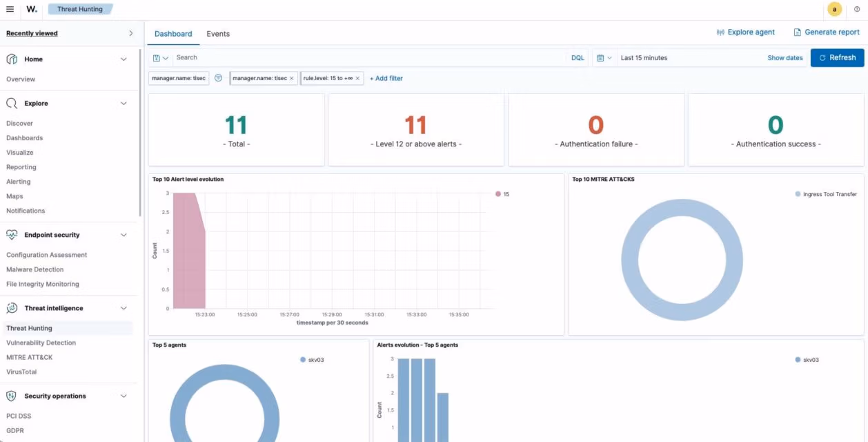The height and width of the screenshot is (442, 868).
Task: Toggle level 15 legend series
Action: click(502, 194)
